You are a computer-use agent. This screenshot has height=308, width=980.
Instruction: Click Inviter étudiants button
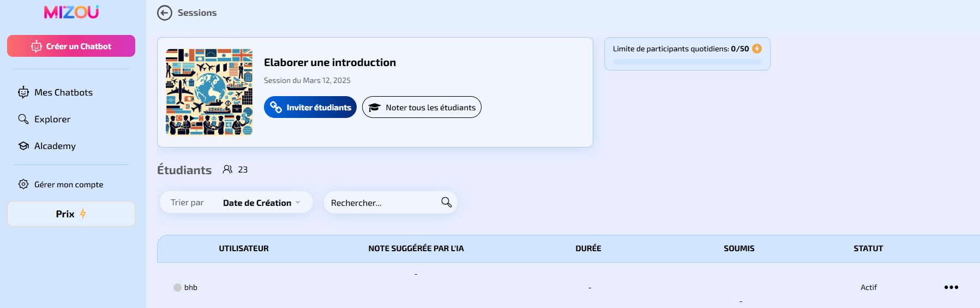click(310, 107)
